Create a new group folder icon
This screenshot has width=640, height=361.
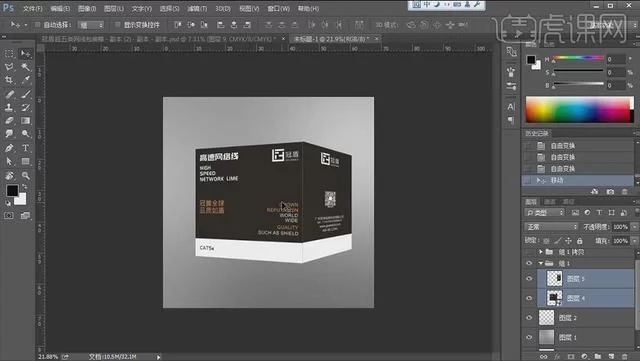point(598,357)
